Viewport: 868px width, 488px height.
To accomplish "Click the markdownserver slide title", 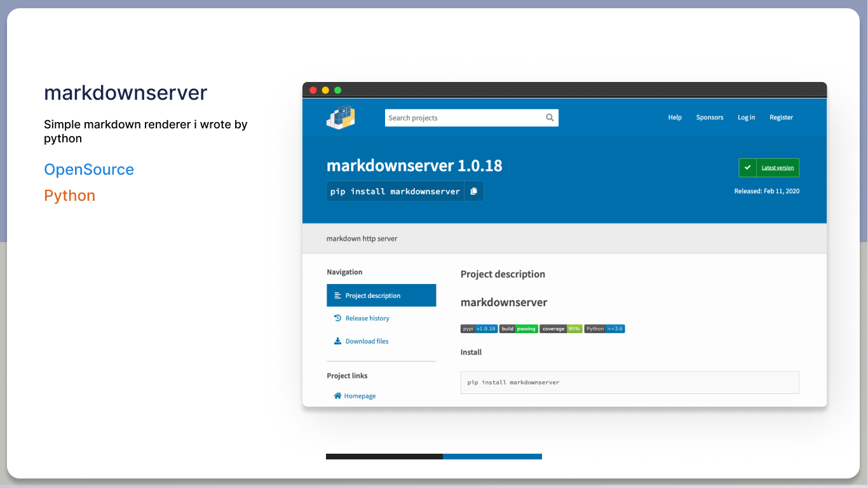I will pos(126,93).
